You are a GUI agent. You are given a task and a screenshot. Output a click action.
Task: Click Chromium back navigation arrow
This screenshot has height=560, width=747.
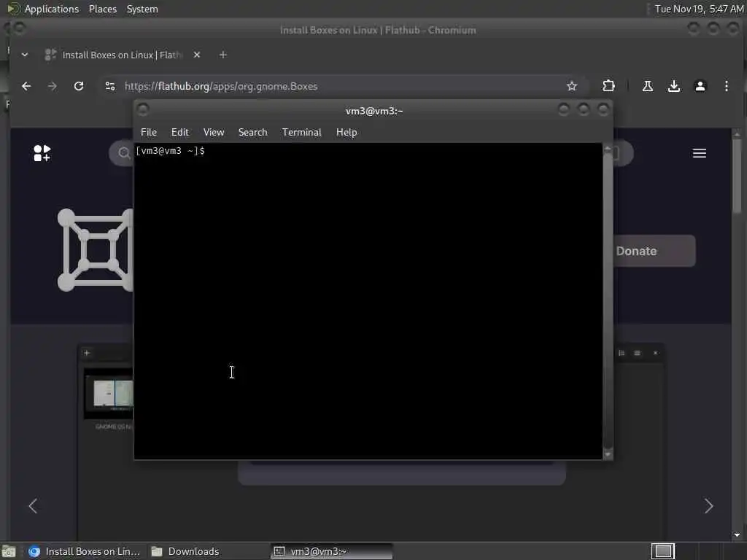[x=26, y=86]
